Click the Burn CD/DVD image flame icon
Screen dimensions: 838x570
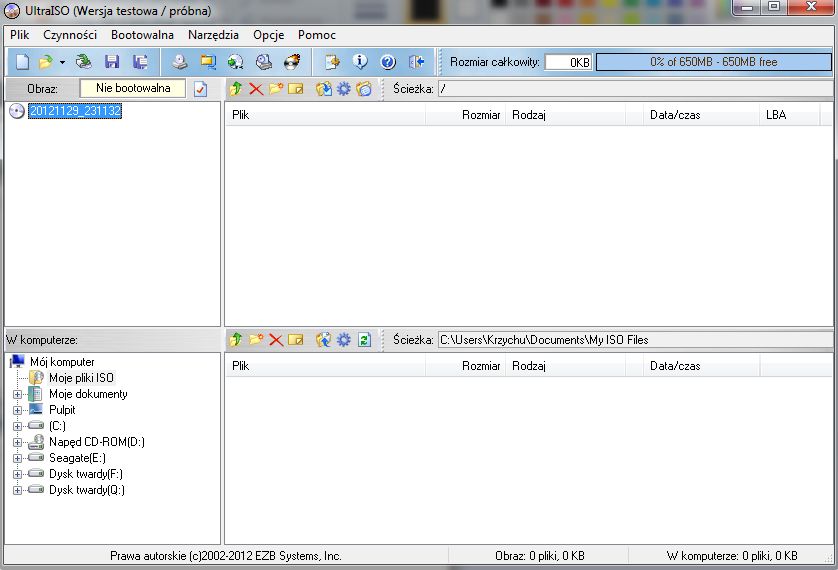(292, 62)
